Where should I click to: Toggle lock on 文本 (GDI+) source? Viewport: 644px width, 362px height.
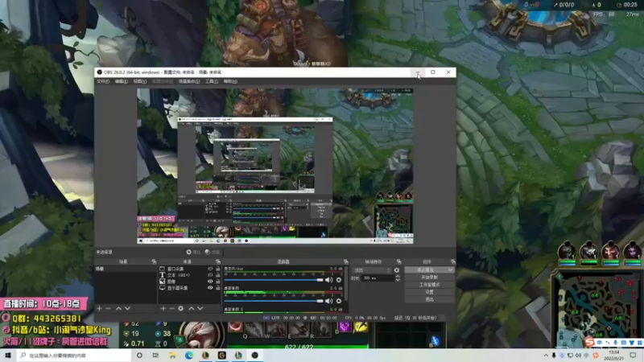click(217, 275)
